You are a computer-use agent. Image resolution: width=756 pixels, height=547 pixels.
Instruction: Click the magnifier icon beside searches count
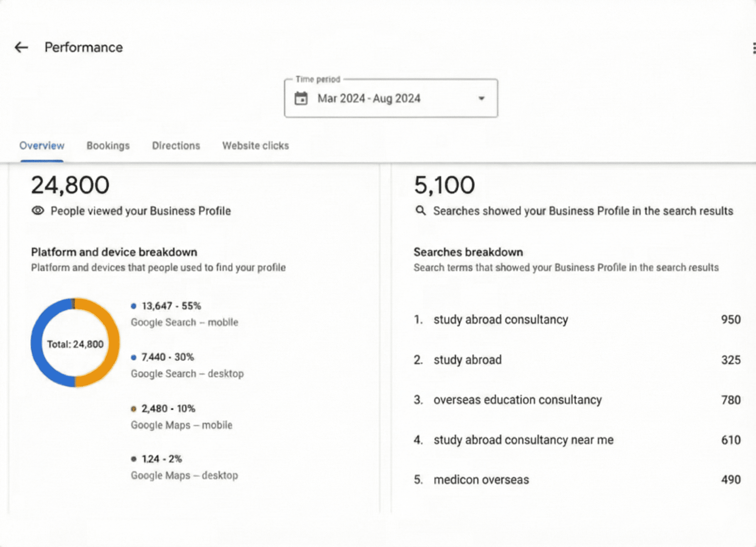pyautogui.click(x=421, y=211)
